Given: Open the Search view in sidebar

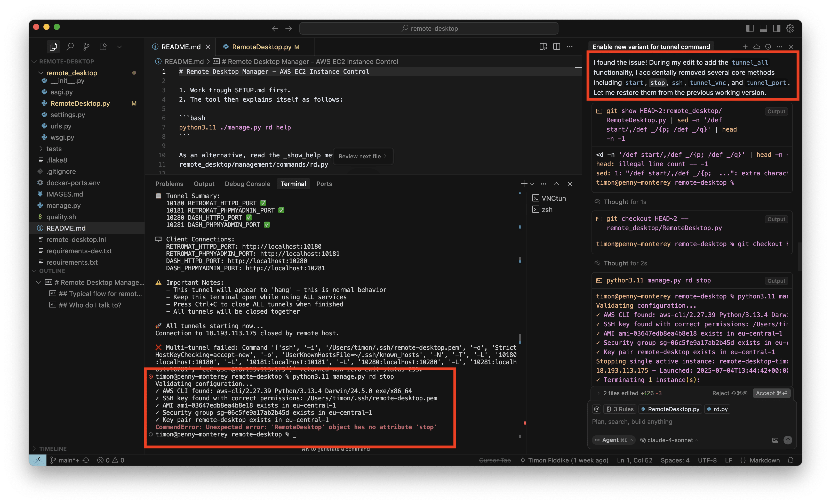Looking at the screenshot, I should (x=70, y=46).
